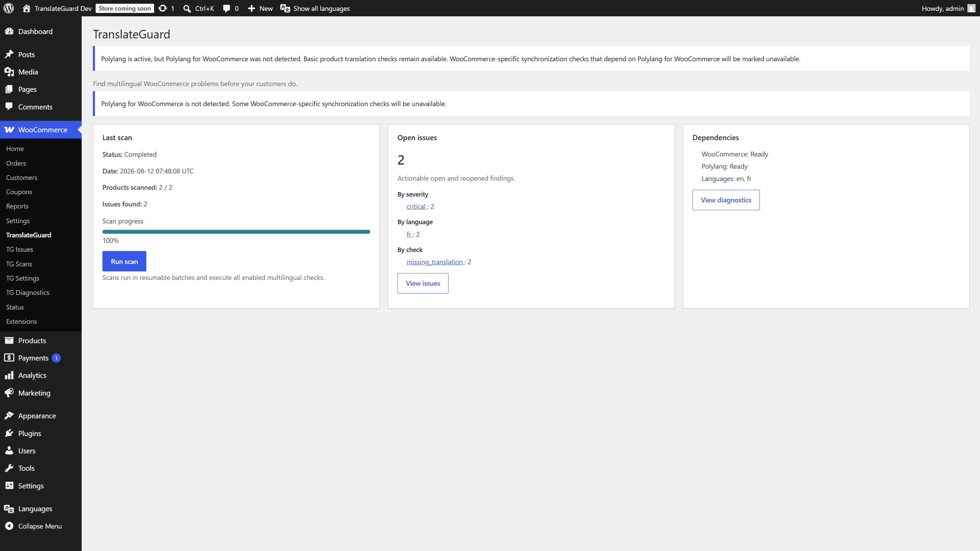Screen dimensions: 980x551
Task: Click the Languages translate icon in sidebar
Action: tap(9, 509)
